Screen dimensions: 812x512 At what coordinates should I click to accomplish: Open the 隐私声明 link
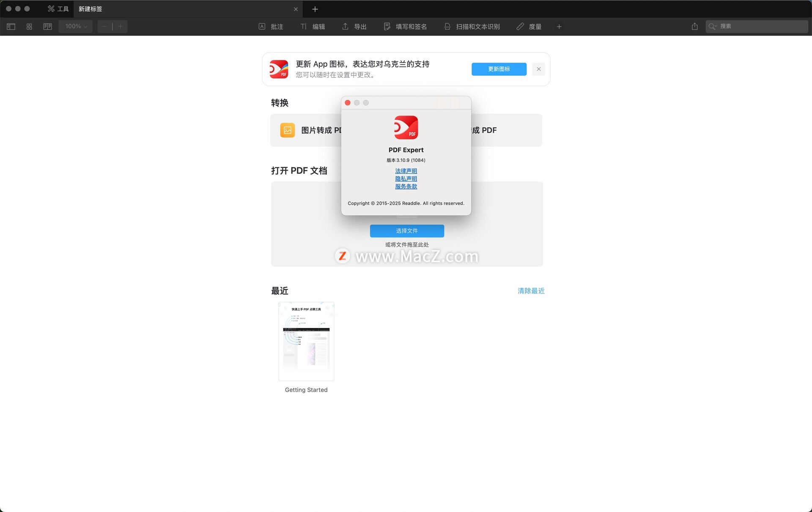[x=406, y=179]
